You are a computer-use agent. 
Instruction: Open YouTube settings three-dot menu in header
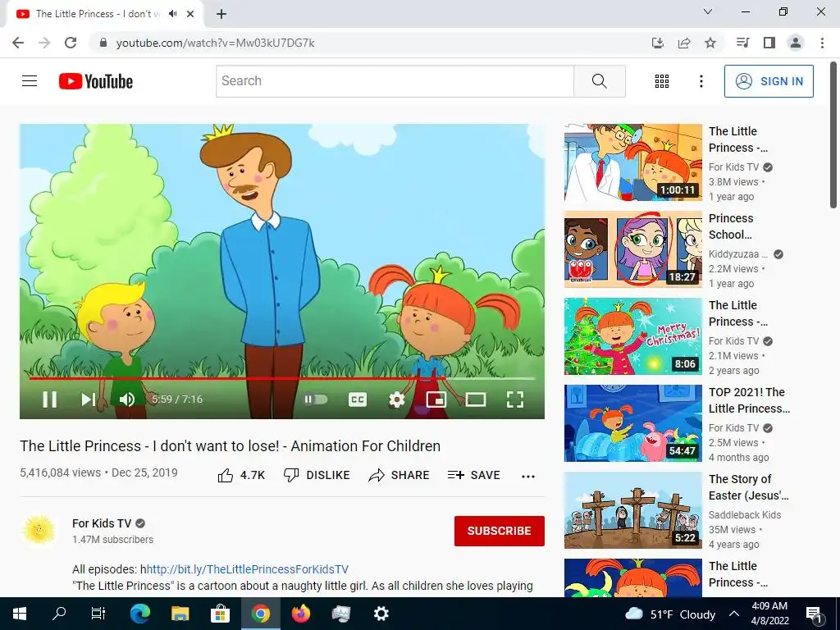(x=701, y=81)
